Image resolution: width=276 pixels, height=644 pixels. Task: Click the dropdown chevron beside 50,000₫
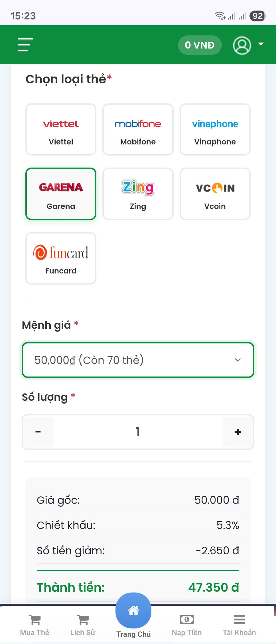(x=238, y=360)
